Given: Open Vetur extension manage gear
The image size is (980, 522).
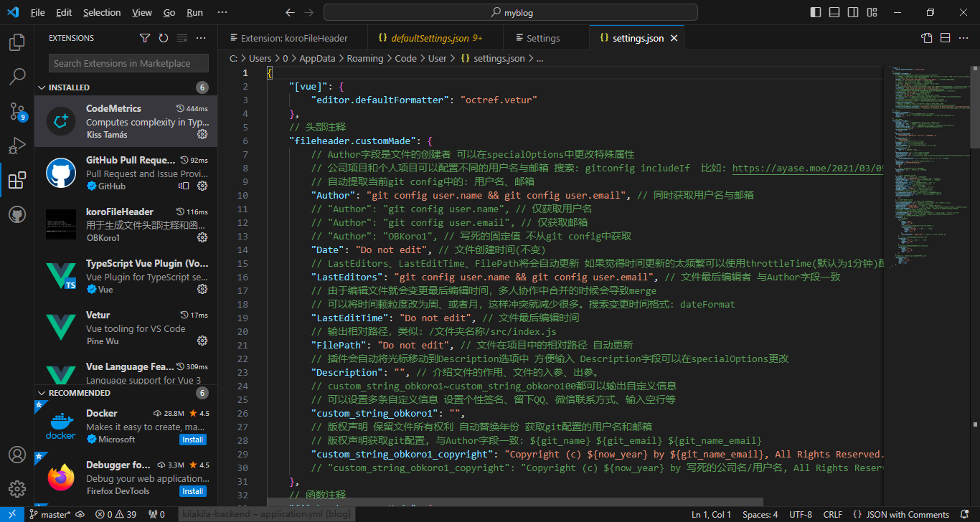Looking at the screenshot, I should [x=202, y=341].
